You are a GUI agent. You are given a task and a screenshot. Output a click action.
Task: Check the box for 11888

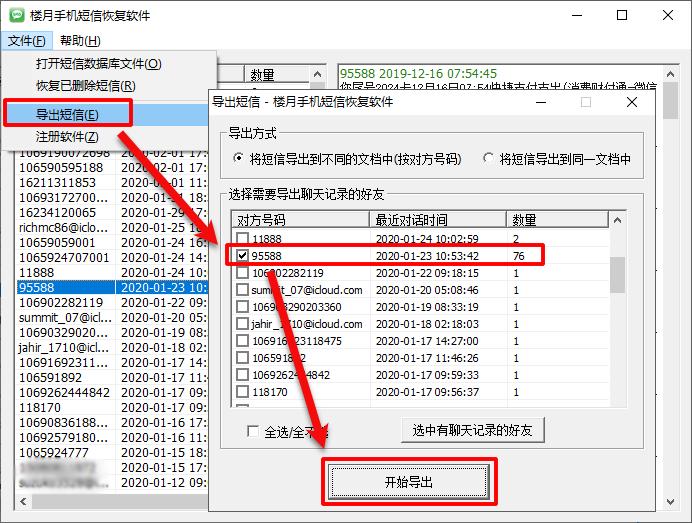coord(242,239)
